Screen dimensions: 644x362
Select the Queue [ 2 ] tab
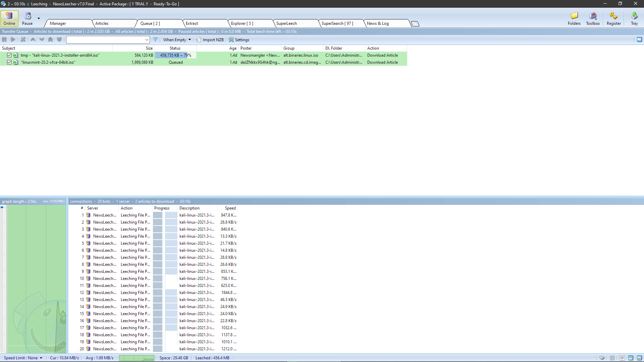[159, 23]
